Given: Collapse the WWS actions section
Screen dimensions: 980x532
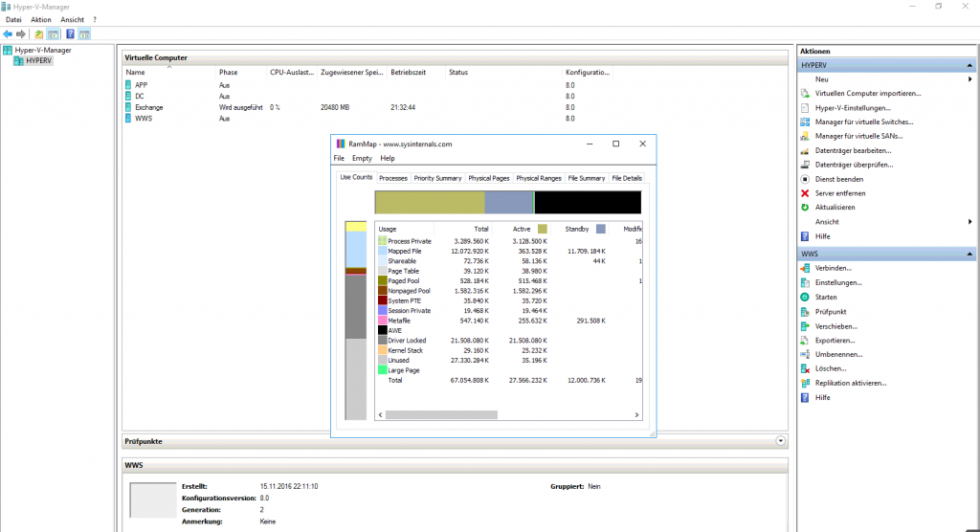Looking at the screenshot, I should [969, 254].
